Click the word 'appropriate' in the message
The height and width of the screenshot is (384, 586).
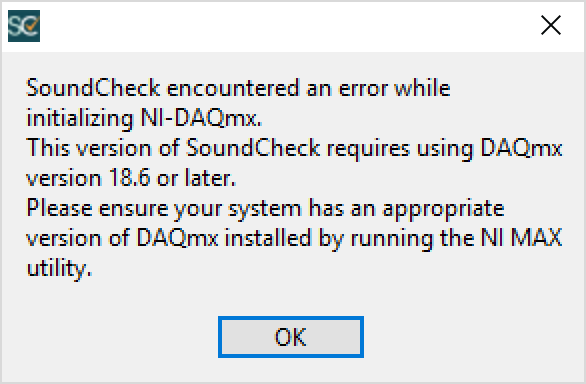pos(444,209)
